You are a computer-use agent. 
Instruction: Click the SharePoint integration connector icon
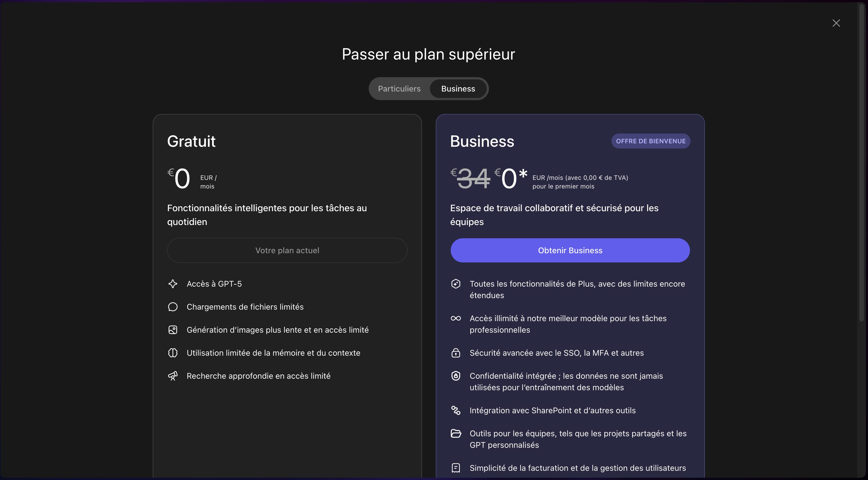[456, 410]
